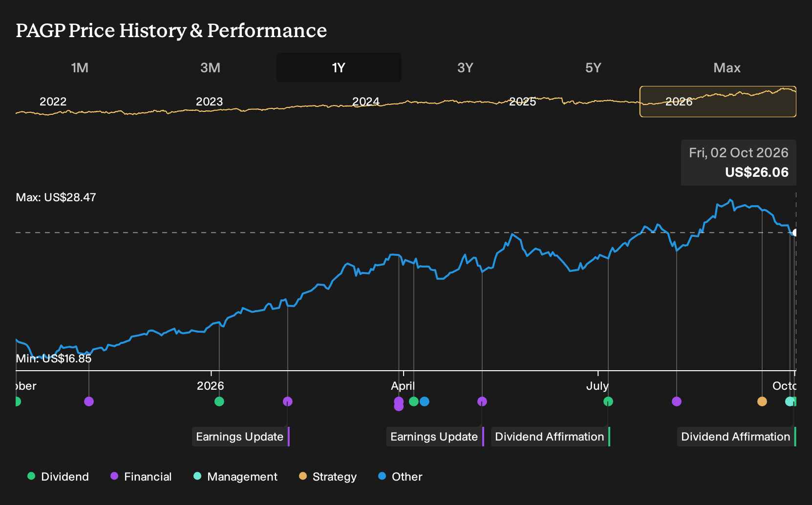Toggle the Financial legend filter
The width and height of the screenshot is (812, 505).
[141, 477]
